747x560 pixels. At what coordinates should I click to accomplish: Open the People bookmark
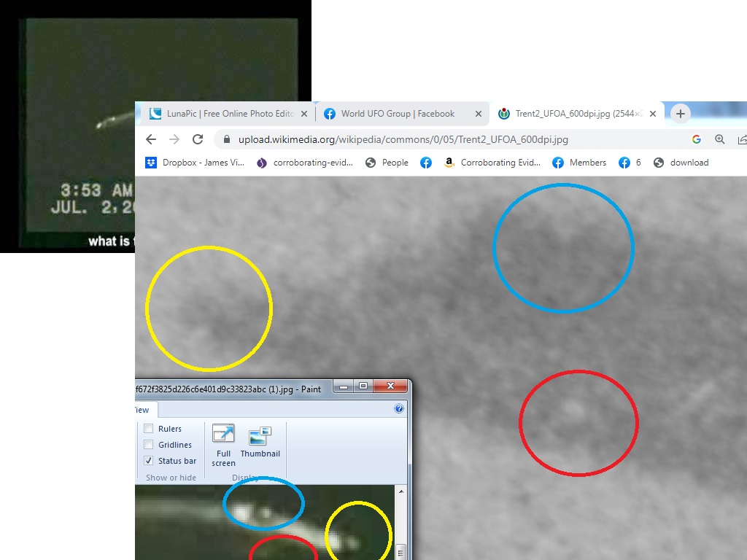tap(387, 163)
